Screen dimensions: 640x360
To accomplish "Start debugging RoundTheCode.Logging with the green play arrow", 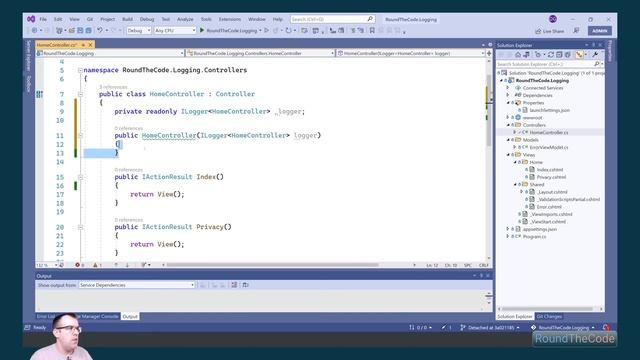I will pyautogui.click(x=202, y=30).
